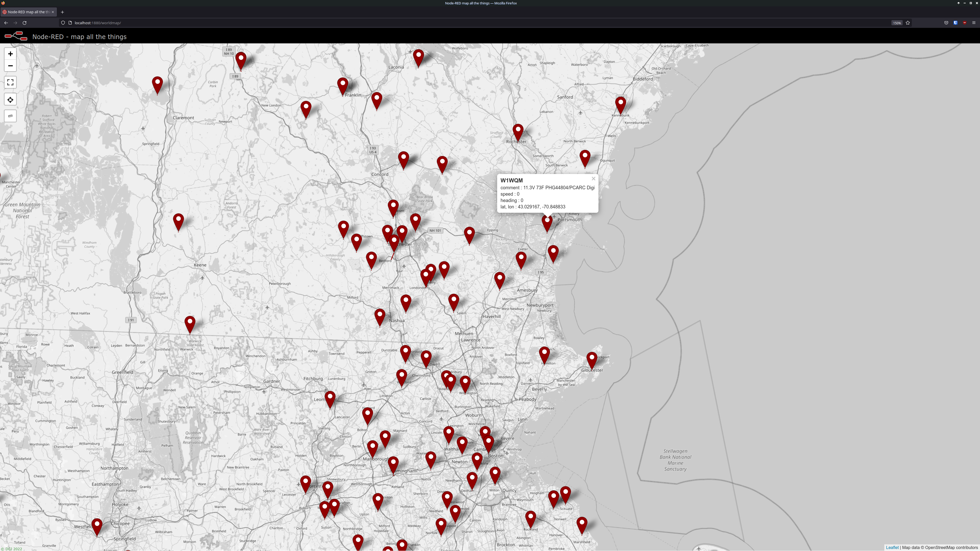Toggle fullscreen map view
Viewport: 980px width, 551px height.
point(10,82)
